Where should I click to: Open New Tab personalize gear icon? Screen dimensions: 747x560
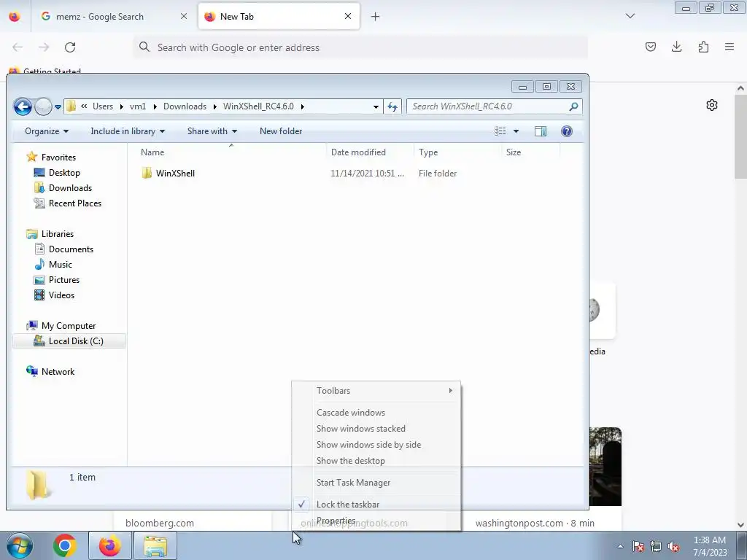(712, 105)
